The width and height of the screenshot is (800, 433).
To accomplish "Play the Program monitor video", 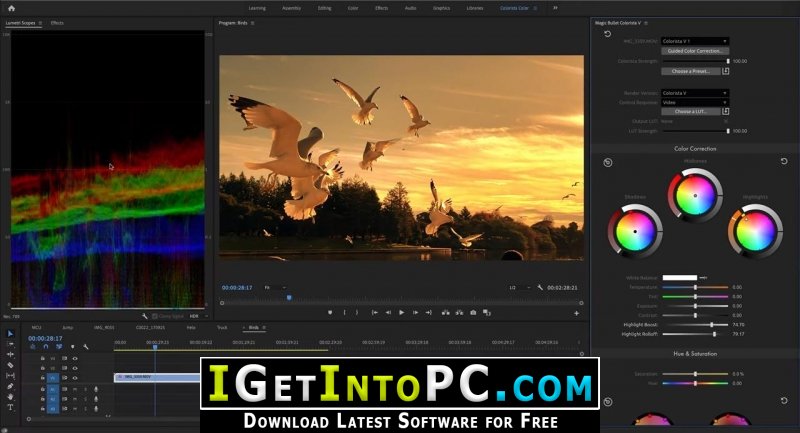I will [x=402, y=313].
